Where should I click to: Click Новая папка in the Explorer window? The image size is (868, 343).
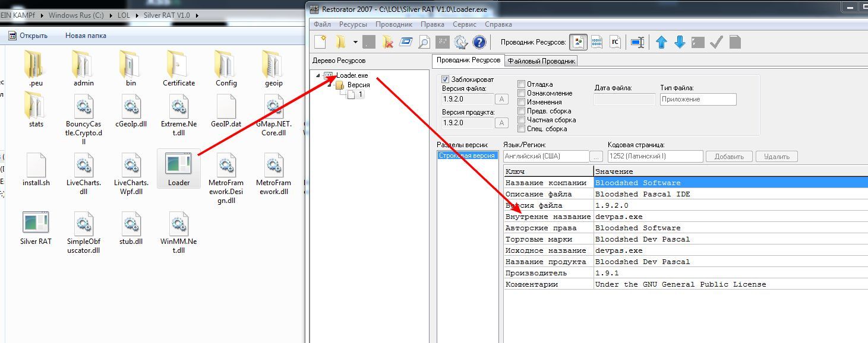[x=86, y=36]
